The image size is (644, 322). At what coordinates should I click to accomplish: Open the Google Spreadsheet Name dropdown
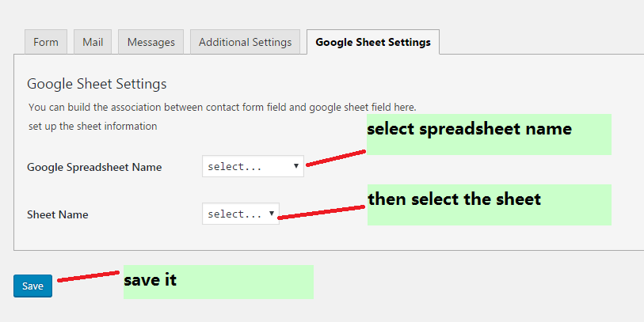pos(253,167)
